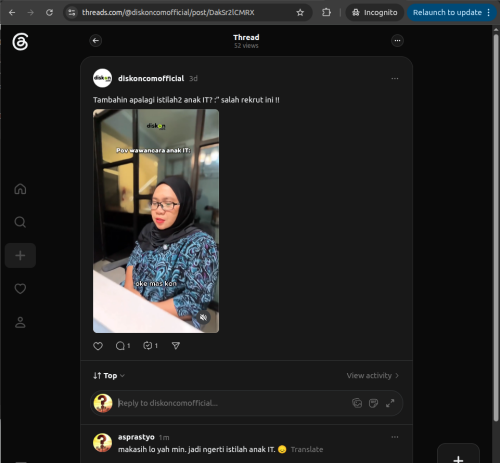Open diskoncomofficial profile name
Screen dimensions: 500x463
pos(151,78)
